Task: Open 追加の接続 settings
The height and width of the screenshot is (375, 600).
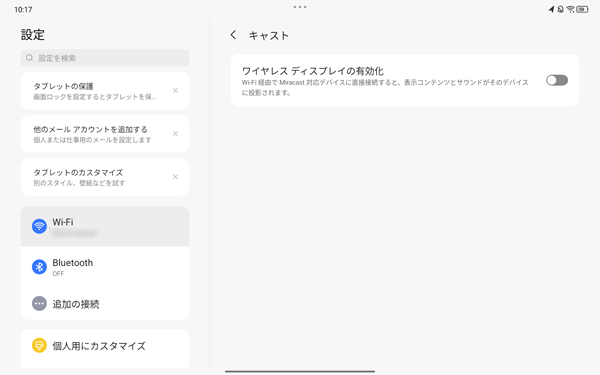Action: [105, 303]
